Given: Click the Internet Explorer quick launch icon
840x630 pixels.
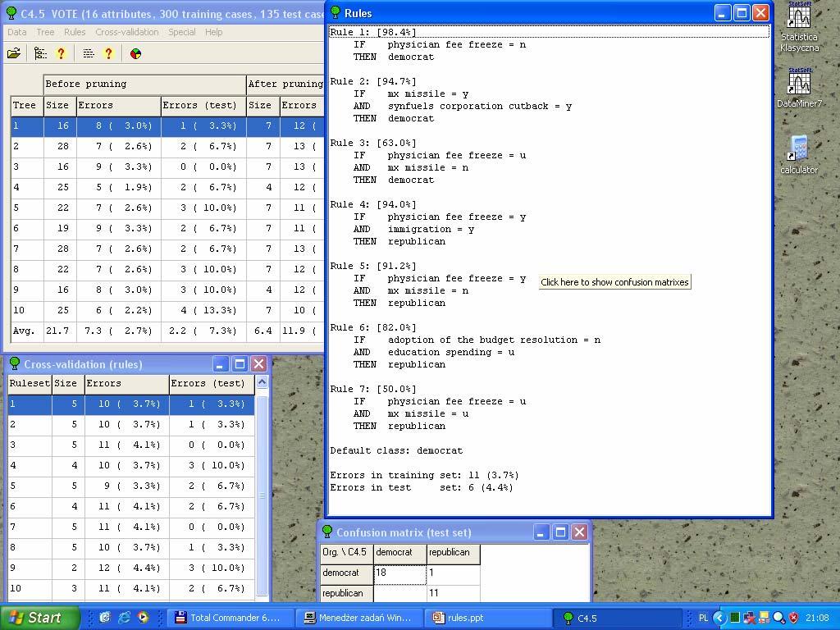Looking at the screenshot, I should (x=125, y=617).
